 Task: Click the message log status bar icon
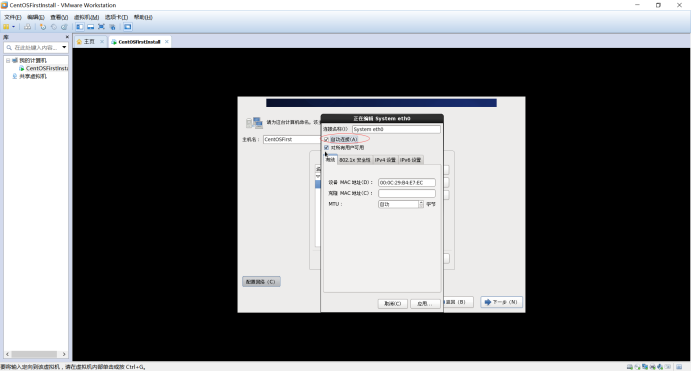tap(679, 367)
